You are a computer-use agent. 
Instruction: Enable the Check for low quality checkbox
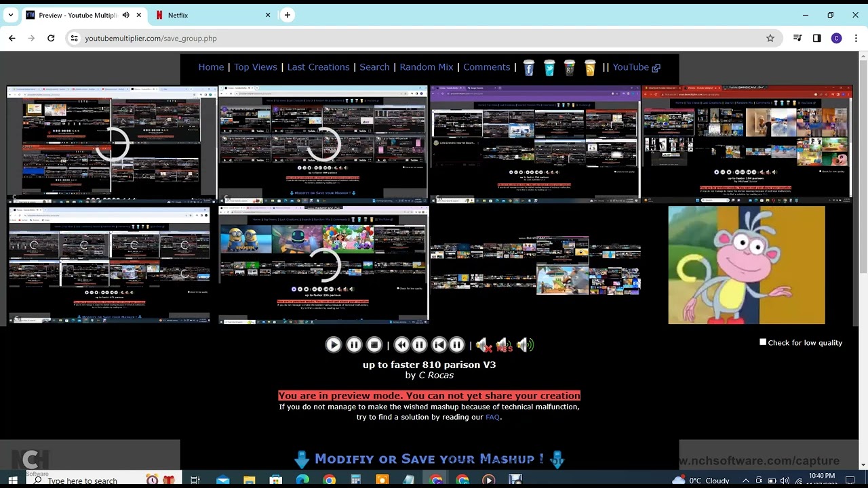(763, 342)
